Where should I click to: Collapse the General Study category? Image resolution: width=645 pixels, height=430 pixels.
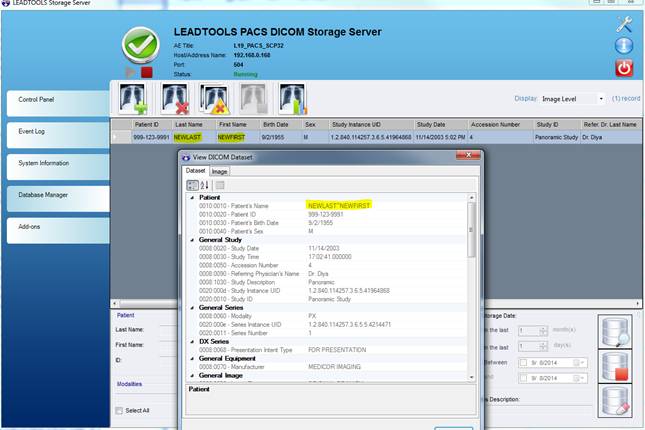click(192, 240)
